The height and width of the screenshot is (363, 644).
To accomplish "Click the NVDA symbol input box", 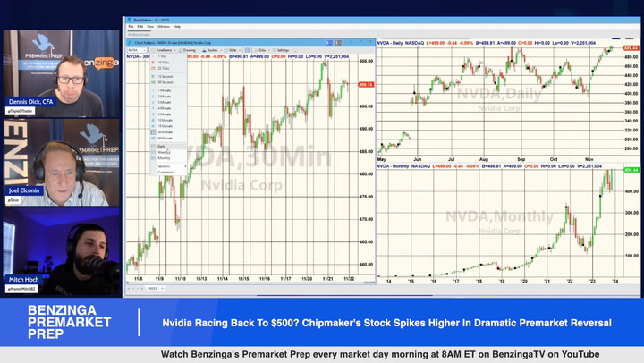I will pos(136,50).
